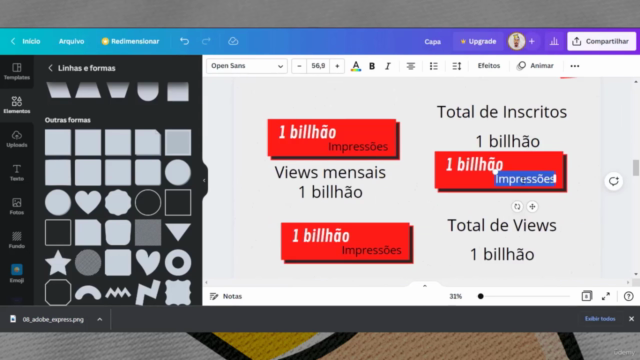The height and width of the screenshot is (360, 640).
Task: Open the Templates sidebar tab
Action: click(17, 71)
